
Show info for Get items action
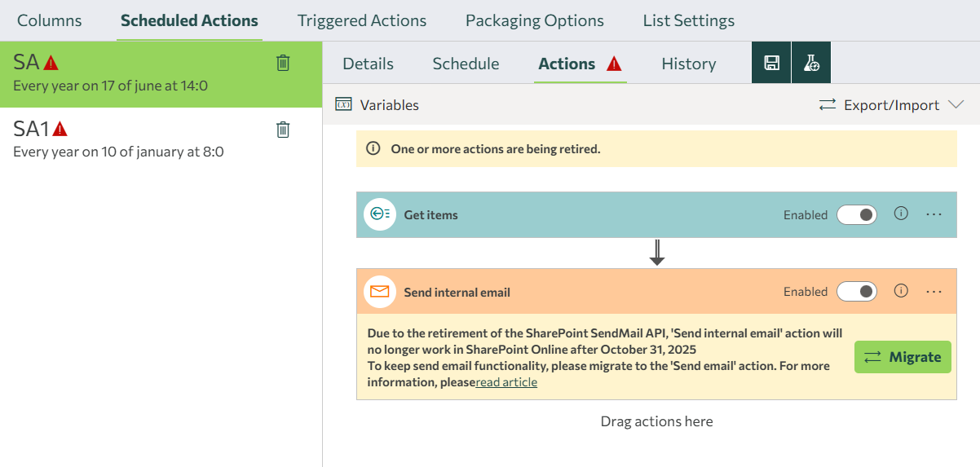(901, 214)
